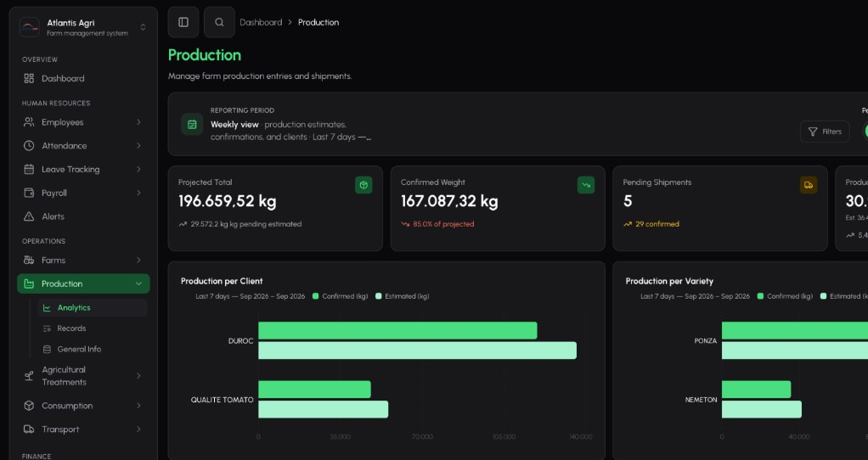The height and width of the screenshot is (460, 868).
Task: Click the NEMETON confirmed bar
Action: click(x=756, y=390)
